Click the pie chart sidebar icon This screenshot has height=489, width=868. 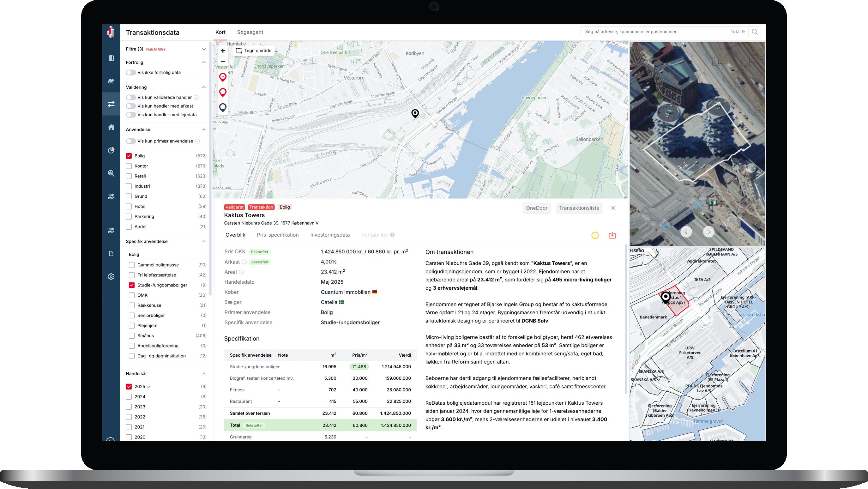pos(111,150)
